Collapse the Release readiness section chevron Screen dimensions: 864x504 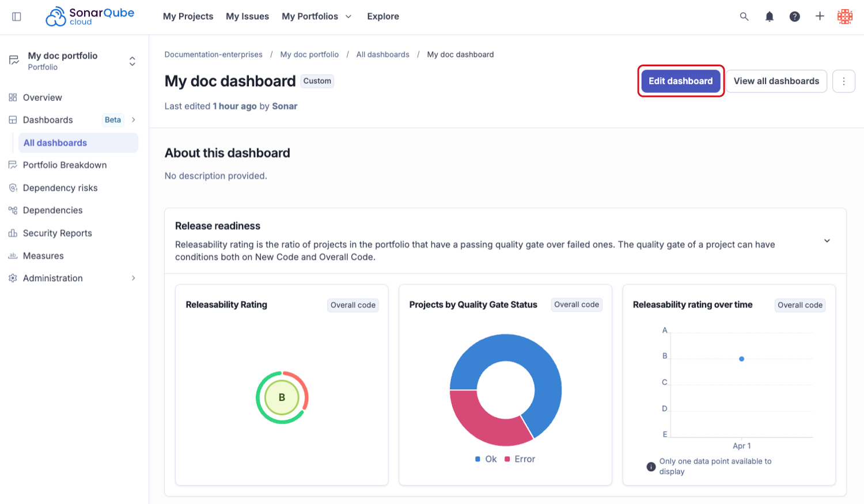coord(827,241)
